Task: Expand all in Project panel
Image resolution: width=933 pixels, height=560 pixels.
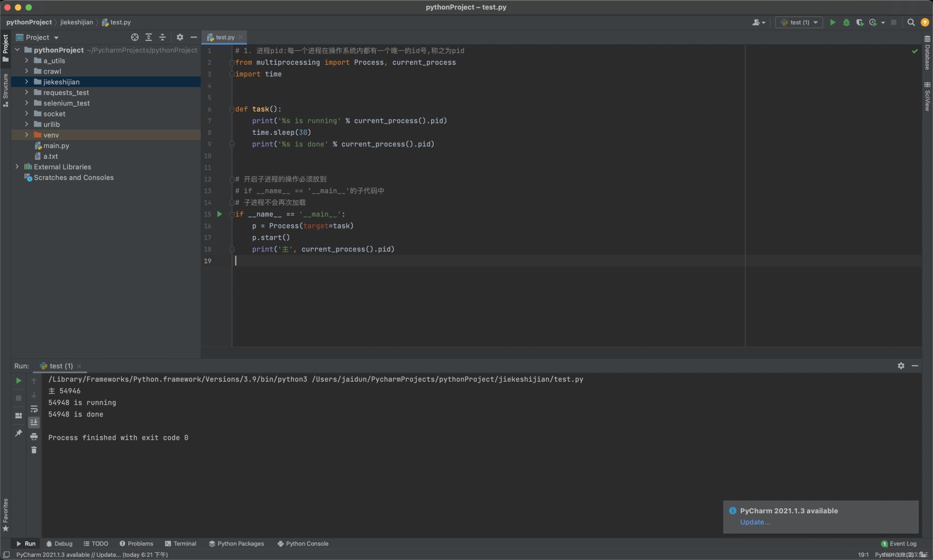Action: [149, 37]
